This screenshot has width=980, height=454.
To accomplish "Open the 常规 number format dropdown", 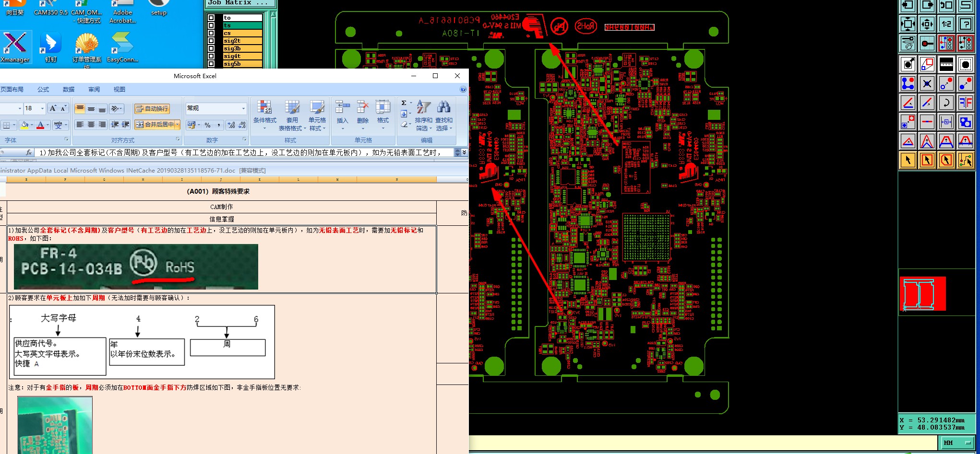I will [x=243, y=109].
